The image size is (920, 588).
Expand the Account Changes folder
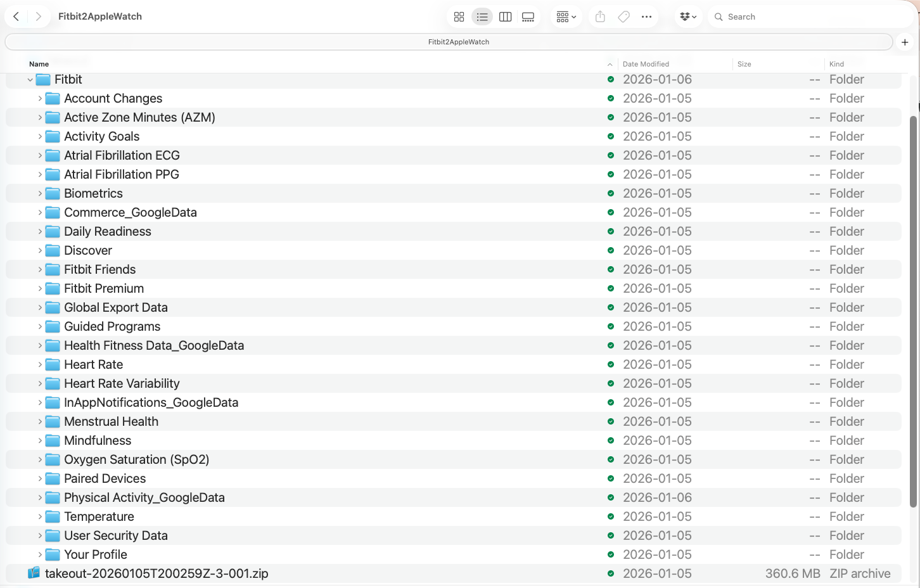click(x=40, y=99)
